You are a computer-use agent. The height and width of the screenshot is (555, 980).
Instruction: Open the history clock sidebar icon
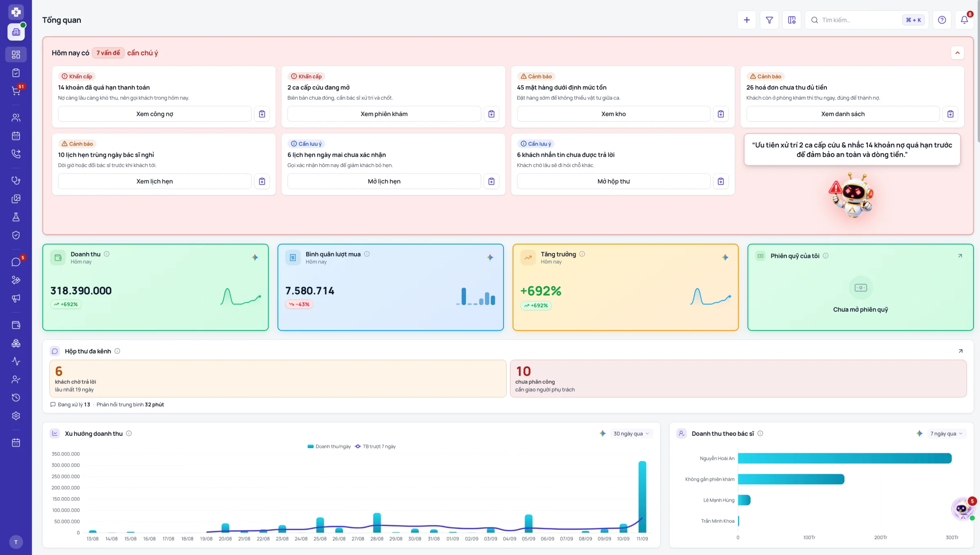16,397
